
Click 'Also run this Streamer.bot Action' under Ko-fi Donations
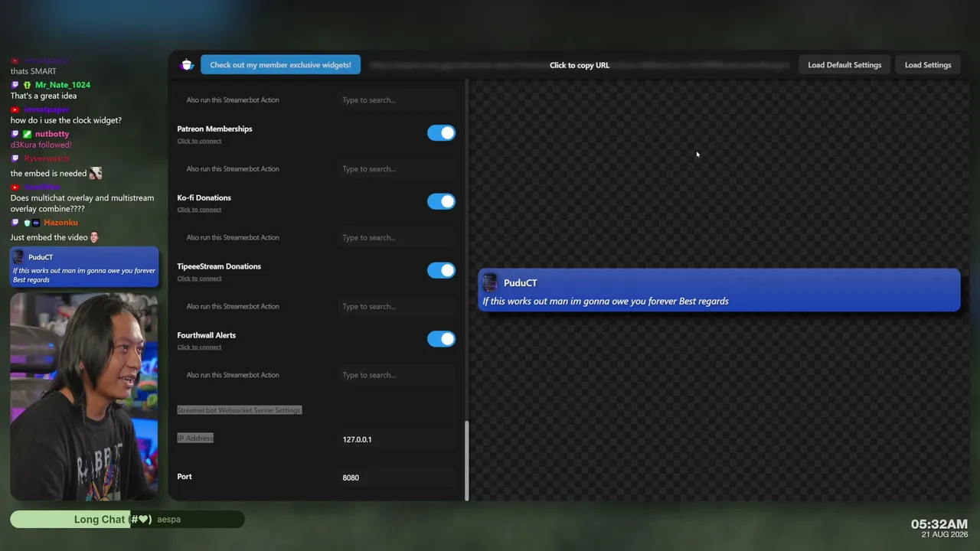233,237
